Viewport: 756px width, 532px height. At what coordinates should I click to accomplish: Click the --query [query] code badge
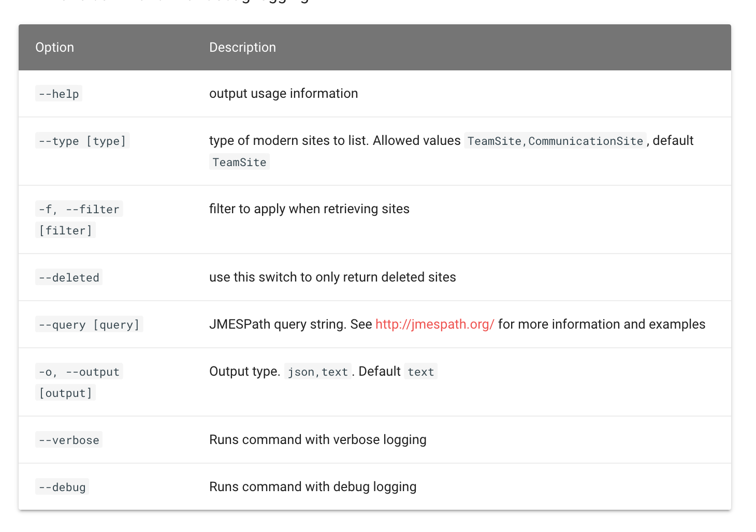(x=89, y=324)
